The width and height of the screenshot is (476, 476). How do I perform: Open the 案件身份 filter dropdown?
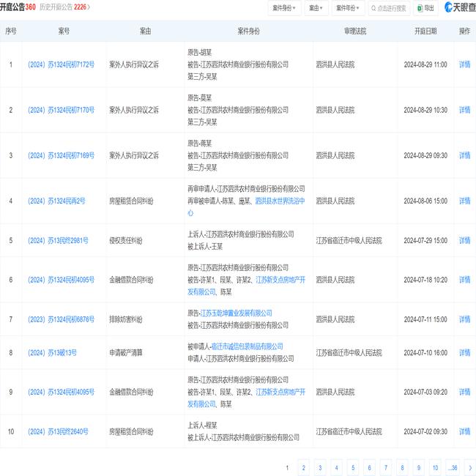click(x=284, y=8)
